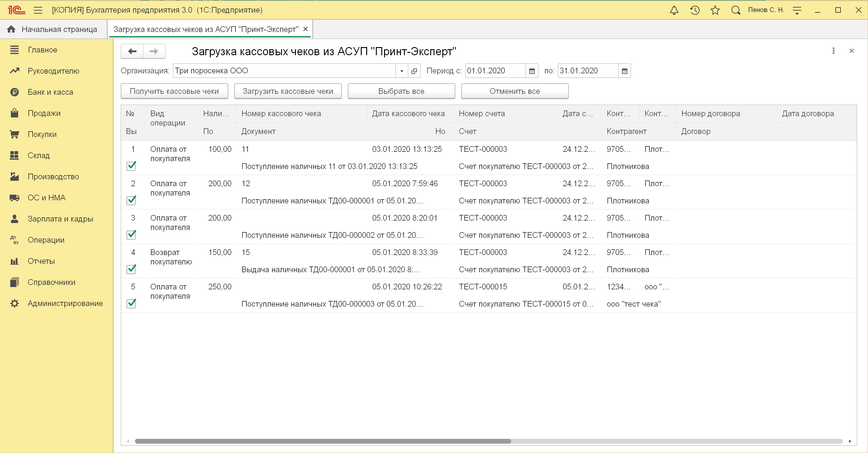The height and width of the screenshot is (453, 868).
Task: Uncheck row 1 checkbox for receipt 11
Action: [131, 166]
